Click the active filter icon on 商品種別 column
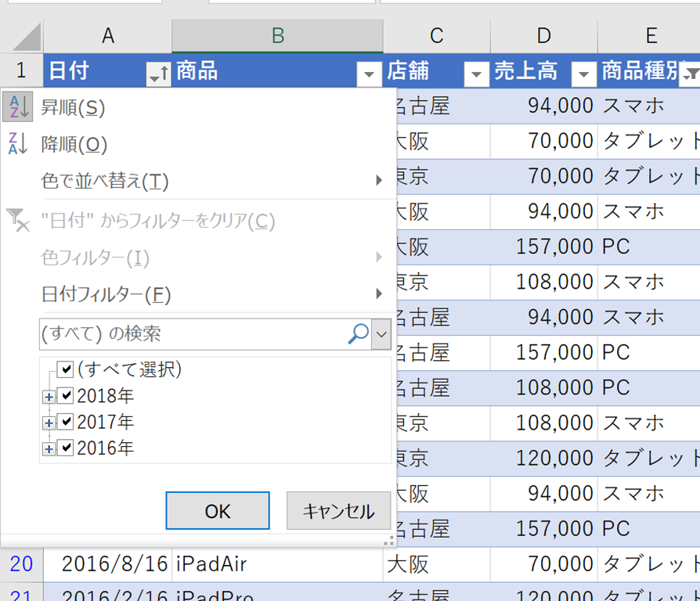 [x=690, y=74]
